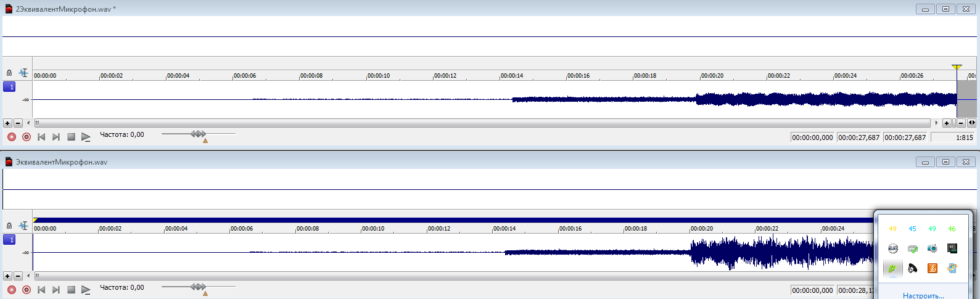This screenshot has height=299, width=980.
Task: Click 'Частота: 0,00' label in top window
Action: coord(122,134)
